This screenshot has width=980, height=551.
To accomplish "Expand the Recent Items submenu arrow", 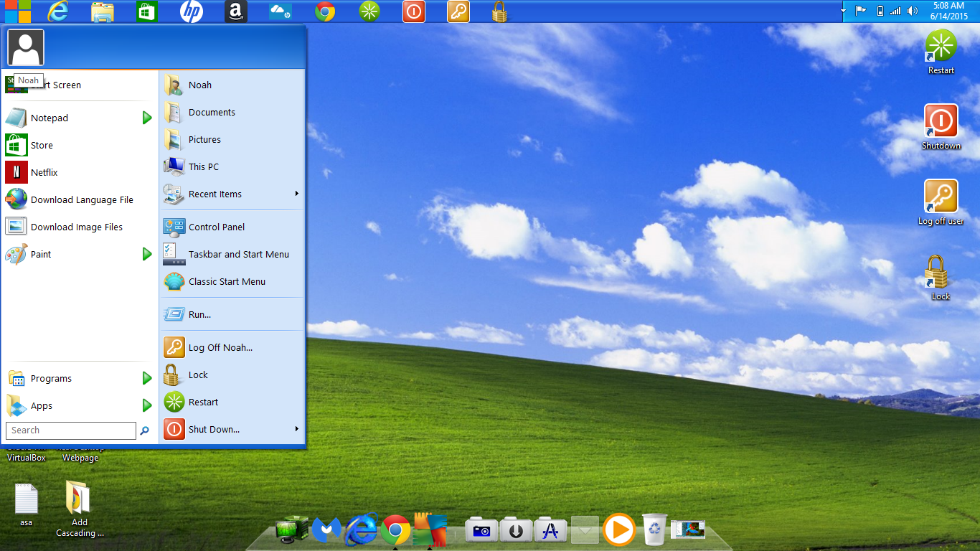I will click(x=296, y=194).
